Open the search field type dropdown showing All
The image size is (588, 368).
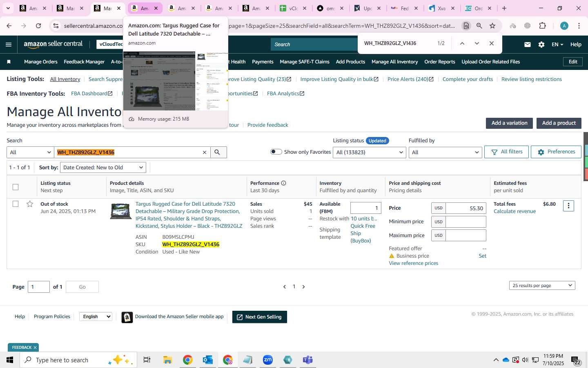pos(30,152)
